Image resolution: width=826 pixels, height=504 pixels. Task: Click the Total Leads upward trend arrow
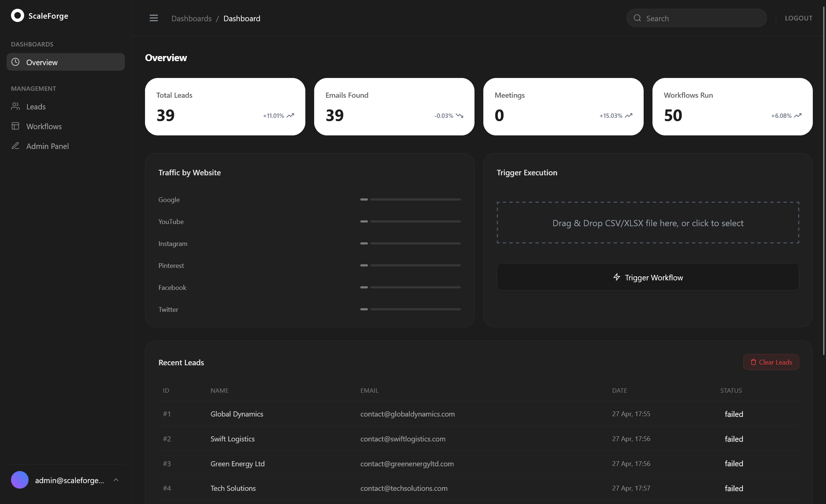(290, 116)
